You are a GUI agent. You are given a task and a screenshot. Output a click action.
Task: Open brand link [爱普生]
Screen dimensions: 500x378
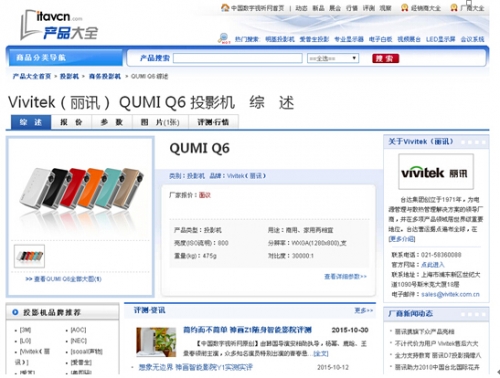point(81,362)
